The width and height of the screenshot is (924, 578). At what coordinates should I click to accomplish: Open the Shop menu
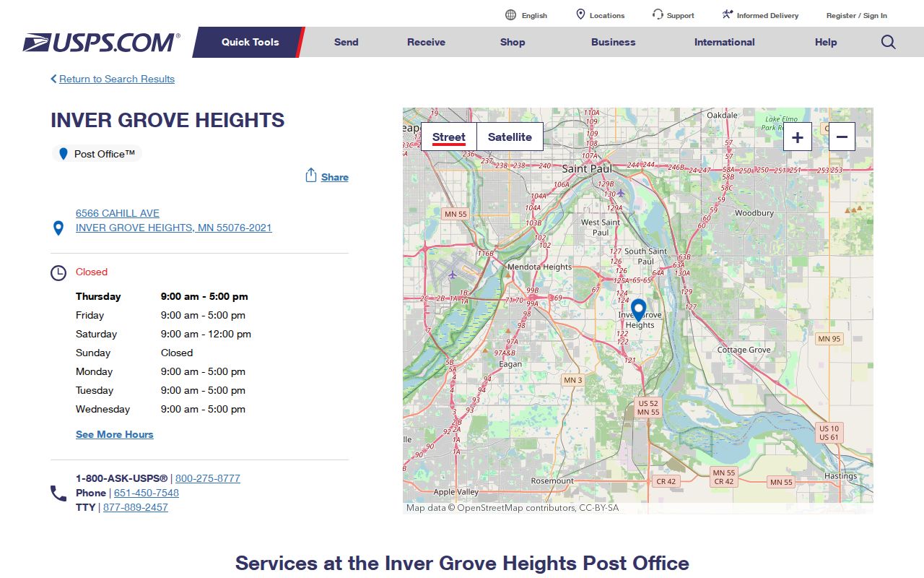coord(513,42)
